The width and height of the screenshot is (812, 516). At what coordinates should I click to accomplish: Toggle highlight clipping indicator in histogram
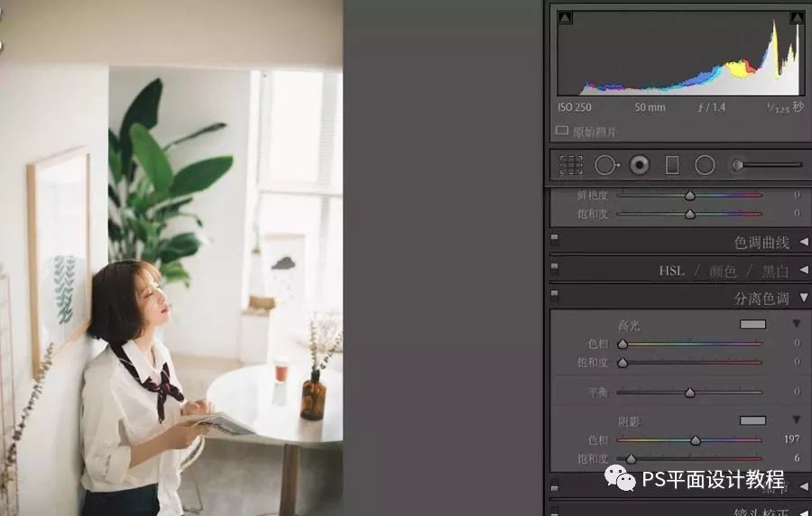pos(797,18)
